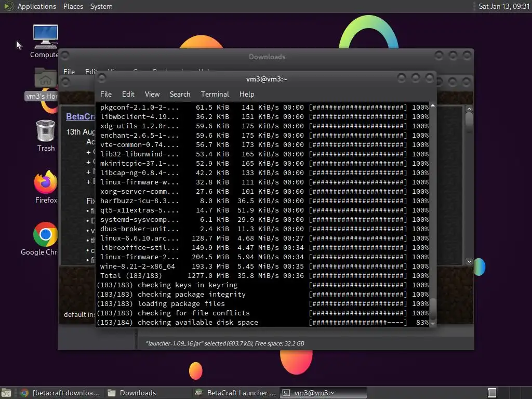Click the launcher changelog scroll up arrow
The image size is (532, 399).
click(469, 109)
